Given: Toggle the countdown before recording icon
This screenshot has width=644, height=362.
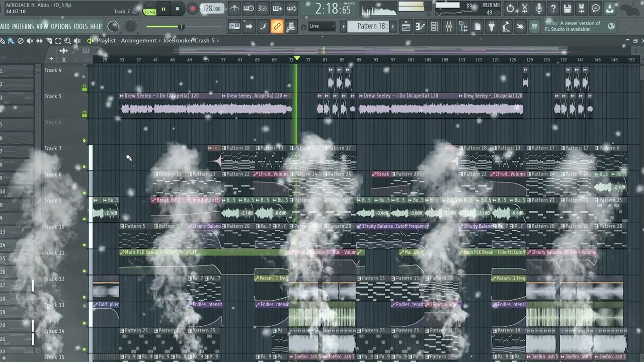Looking at the screenshot, I should tap(263, 9).
